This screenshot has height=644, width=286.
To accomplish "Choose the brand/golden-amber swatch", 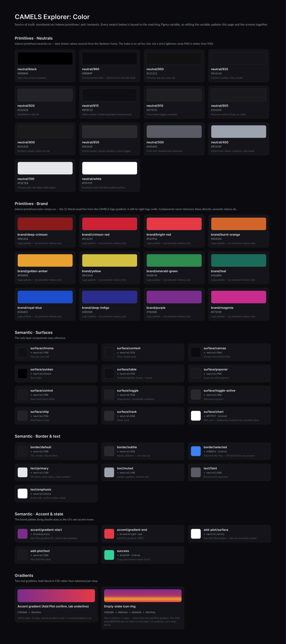I will [x=45, y=260].
